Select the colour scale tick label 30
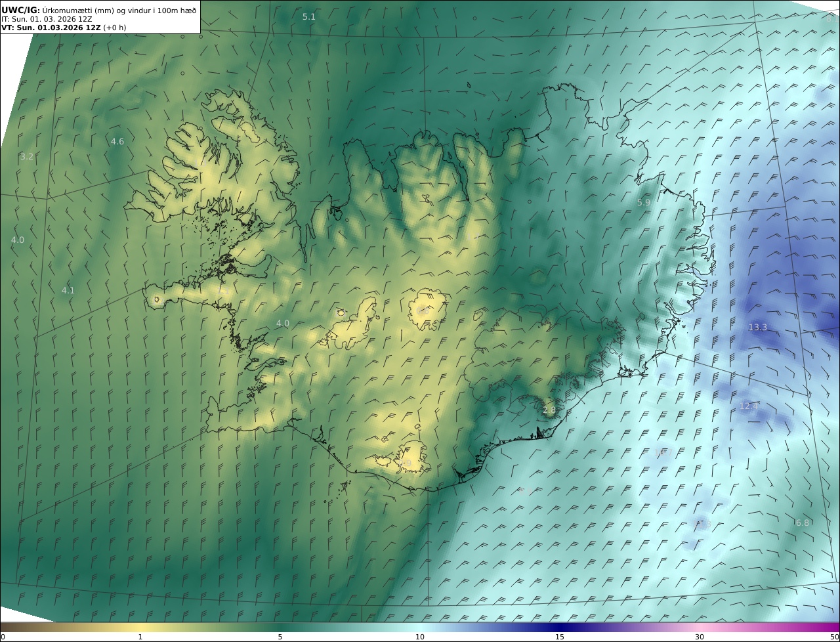The height and width of the screenshot is (642, 840). point(700,637)
